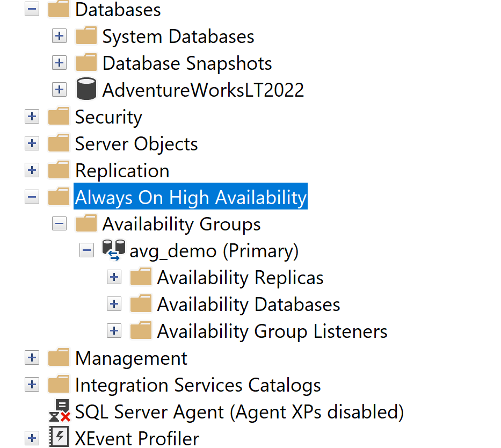The width and height of the screenshot is (501, 448).
Task: Click Database Snapshots folder icon
Action: point(86,62)
